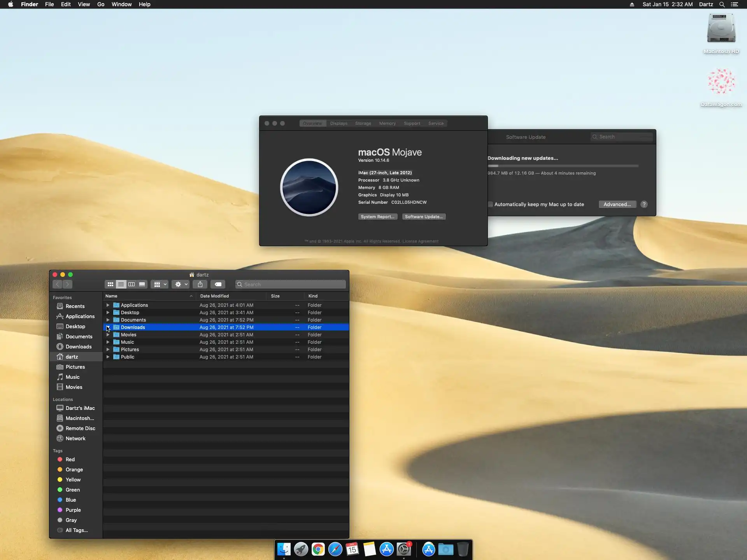
Task: Expand the Pictures folder disclosure triangle
Action: 108,350
